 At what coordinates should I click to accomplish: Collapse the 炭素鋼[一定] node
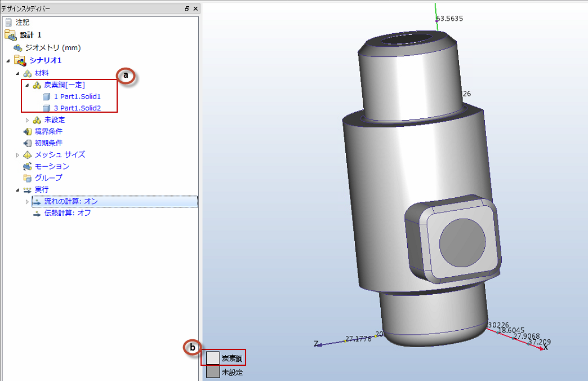[27, 86]
